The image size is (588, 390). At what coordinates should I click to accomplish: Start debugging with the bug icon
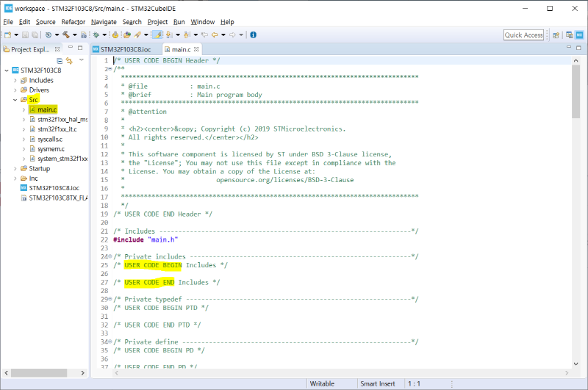(96, 35)
